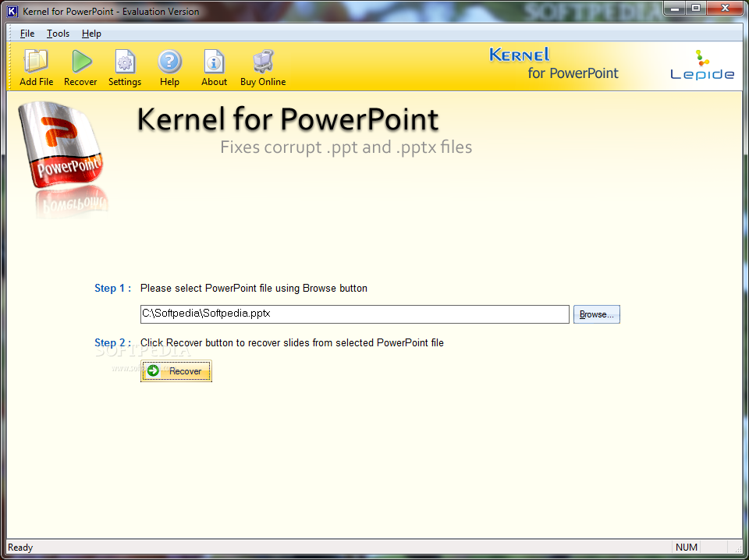Screen dimensions: 749x560
Task: Close the Kernel for PowerPoint window
Action: 725,8
